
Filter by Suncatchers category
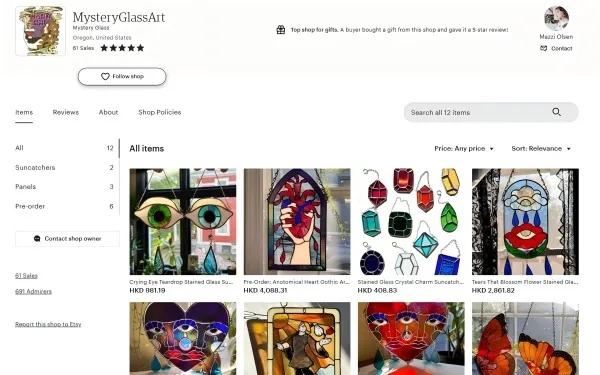click(64, 168)
